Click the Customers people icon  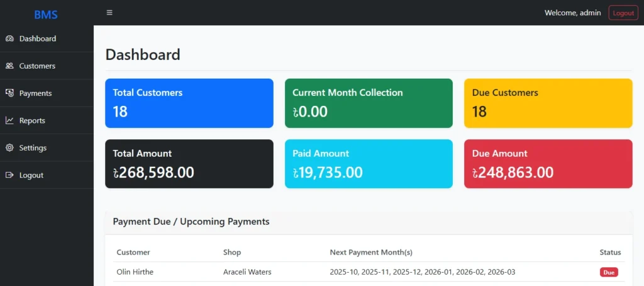[9, 66]
